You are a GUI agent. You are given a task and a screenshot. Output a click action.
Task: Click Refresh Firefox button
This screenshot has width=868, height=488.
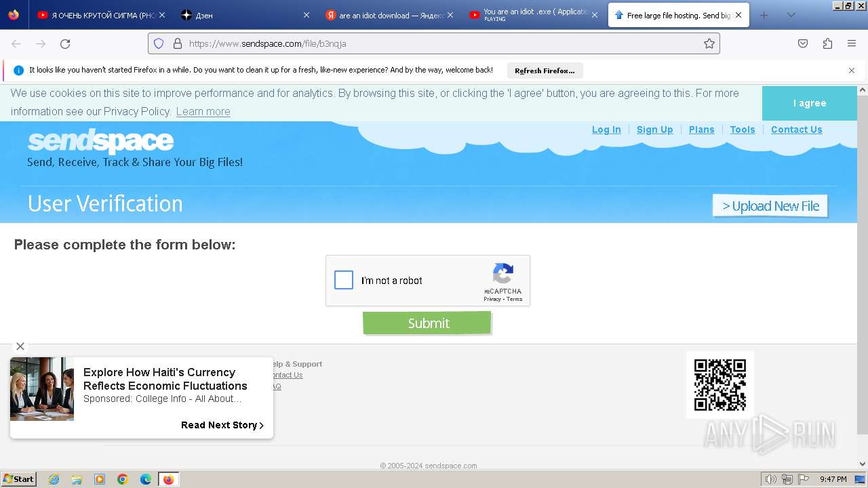545,70
